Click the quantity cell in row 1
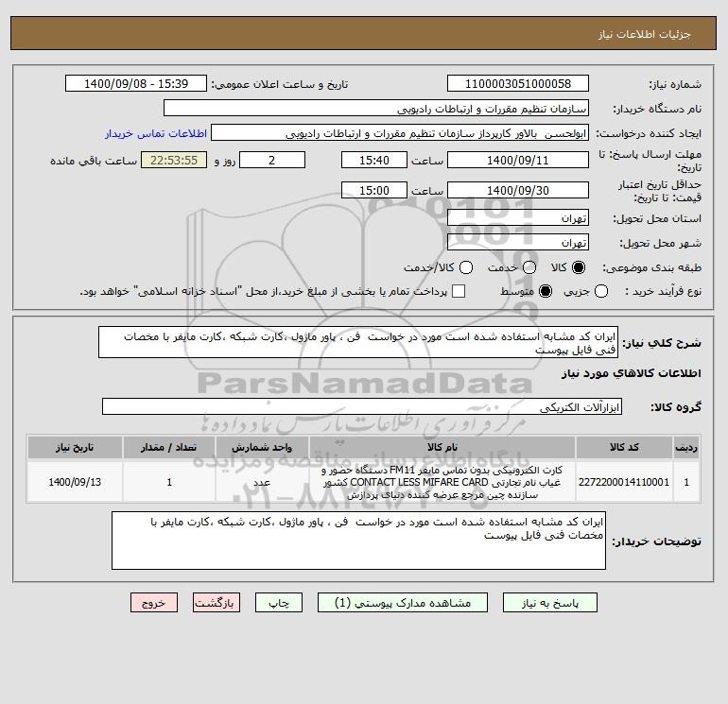The image size is (728, 704). [169, 482]
